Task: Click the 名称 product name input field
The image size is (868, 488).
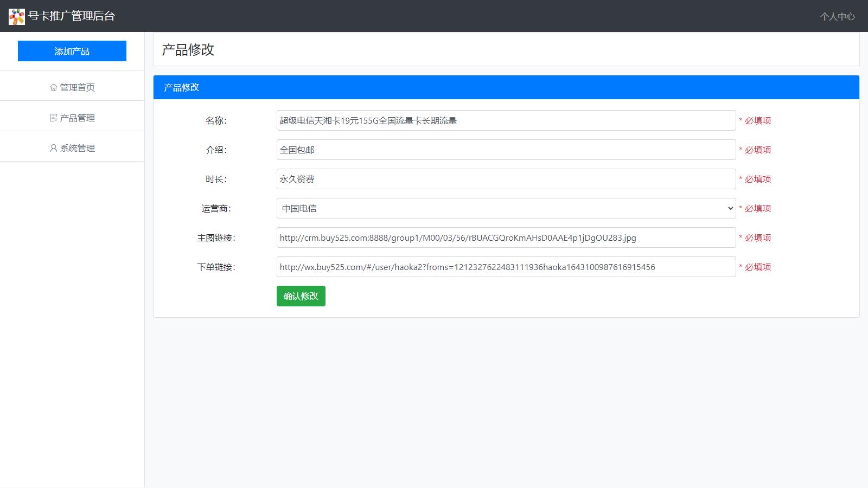Action: pos(505,120)
